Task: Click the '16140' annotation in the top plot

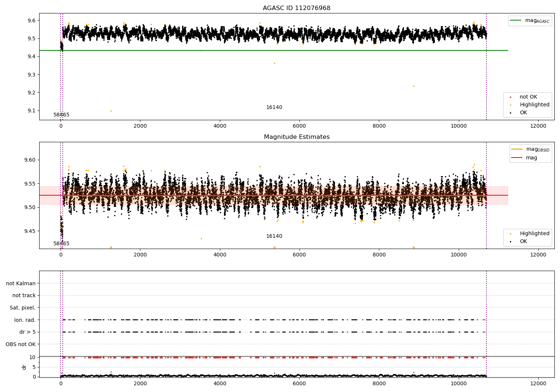Action: tap(274, 108)
